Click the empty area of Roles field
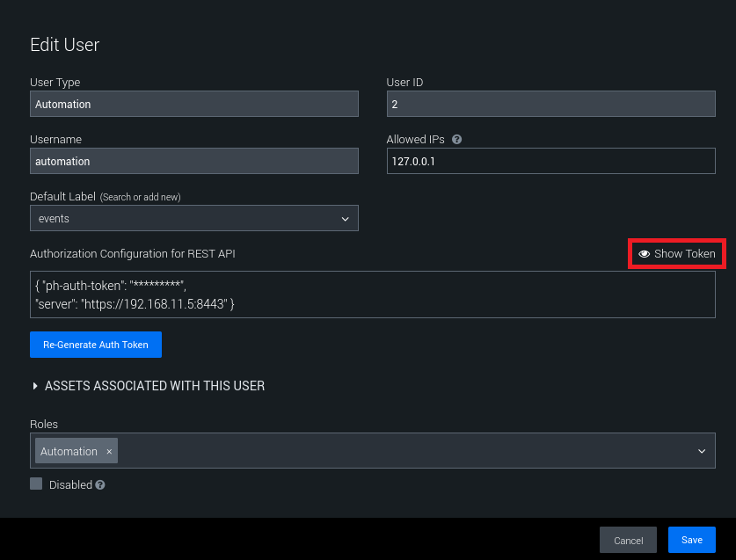This screenshot has height=560, width=736. (x=404, y=451)
